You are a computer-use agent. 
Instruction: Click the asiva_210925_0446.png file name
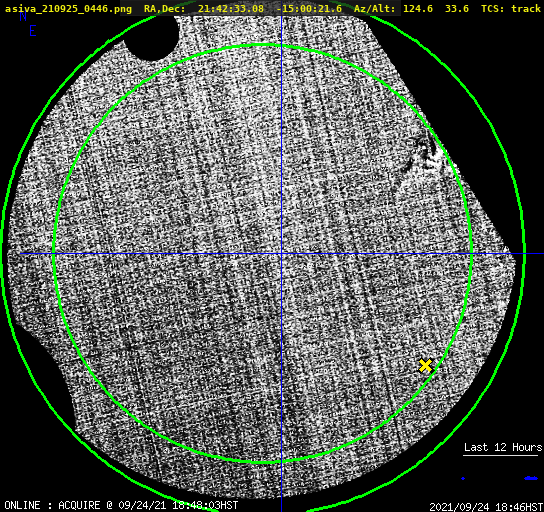click(x=68, y=9)
